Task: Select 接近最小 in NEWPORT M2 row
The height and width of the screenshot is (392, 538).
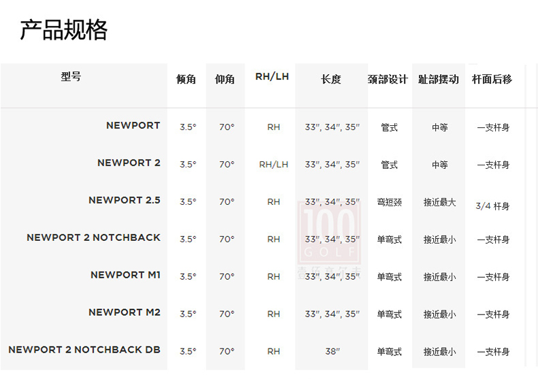Action: (440, 314)
